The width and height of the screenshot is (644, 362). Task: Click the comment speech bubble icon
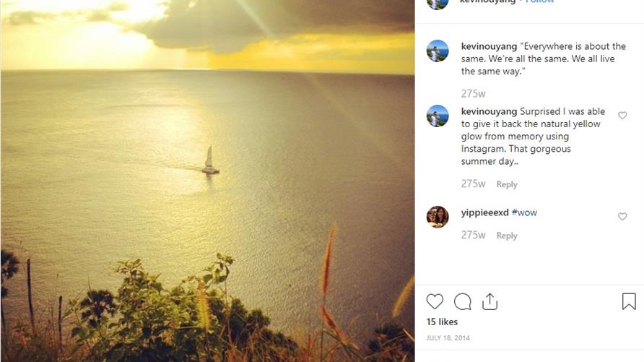click(x=462, y=301)
